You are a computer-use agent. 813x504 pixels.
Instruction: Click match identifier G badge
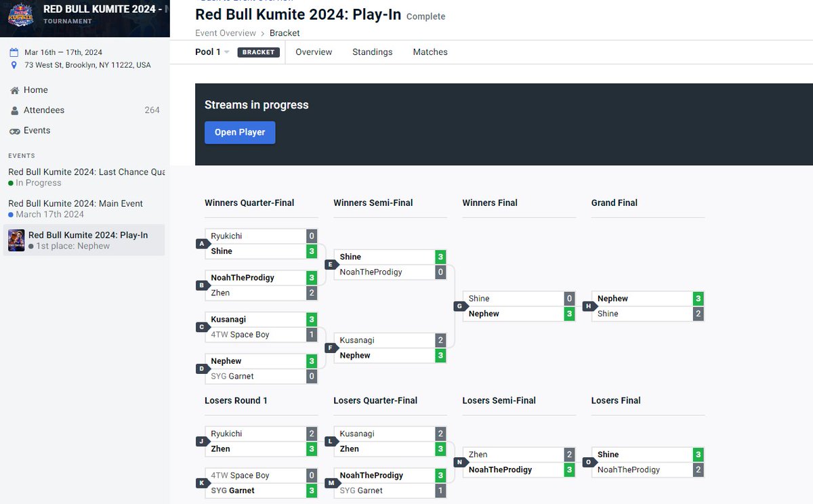[x=459, y=306]
